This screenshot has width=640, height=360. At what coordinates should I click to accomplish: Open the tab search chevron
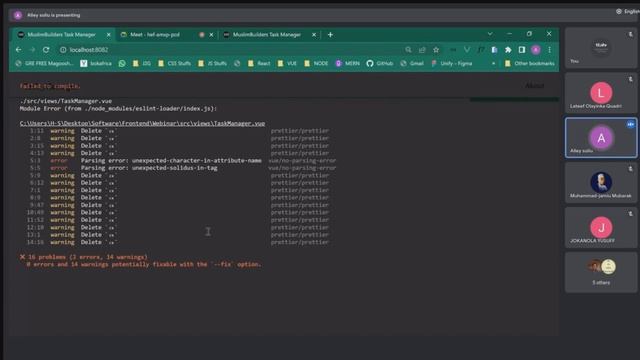pyautogui.click(x=490, y=34)
